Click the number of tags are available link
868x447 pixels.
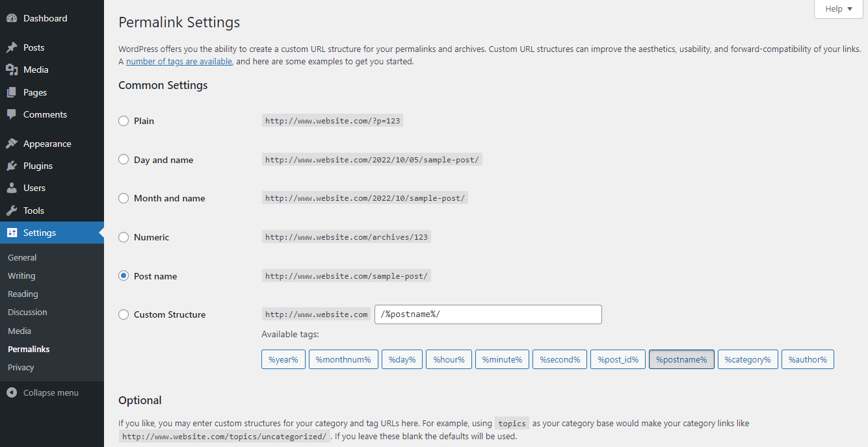click(179, 61)
